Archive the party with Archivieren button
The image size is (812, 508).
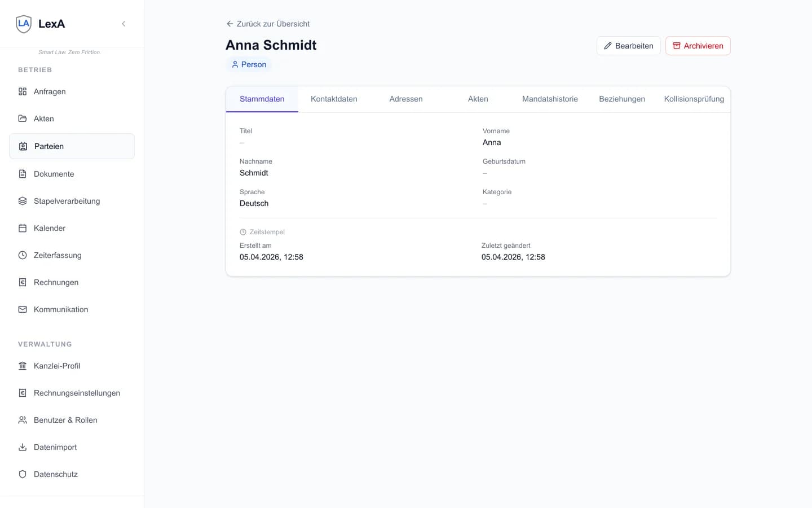pos(698,46)
